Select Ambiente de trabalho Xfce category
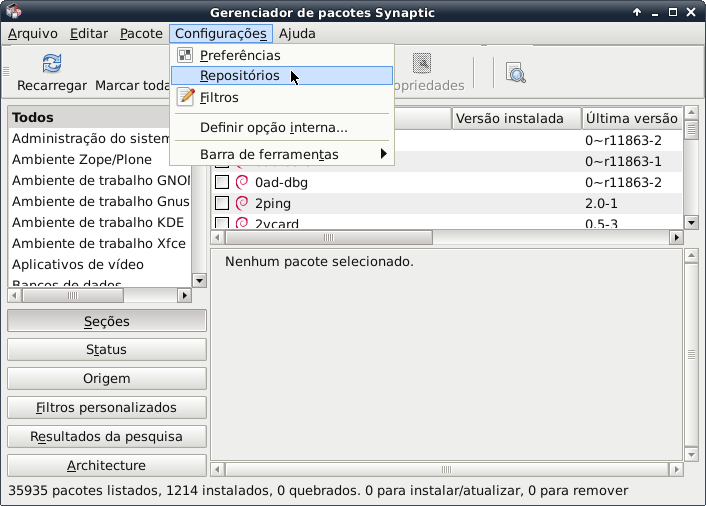Image resolution: width=706 pixels, height=506 pixels. [100, 243]
